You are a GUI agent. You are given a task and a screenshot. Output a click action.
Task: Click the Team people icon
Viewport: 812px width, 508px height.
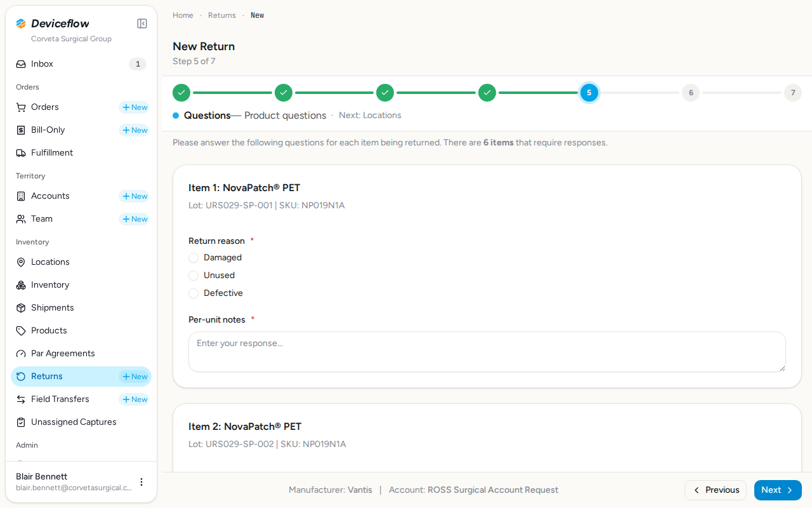tap(21, 219)
